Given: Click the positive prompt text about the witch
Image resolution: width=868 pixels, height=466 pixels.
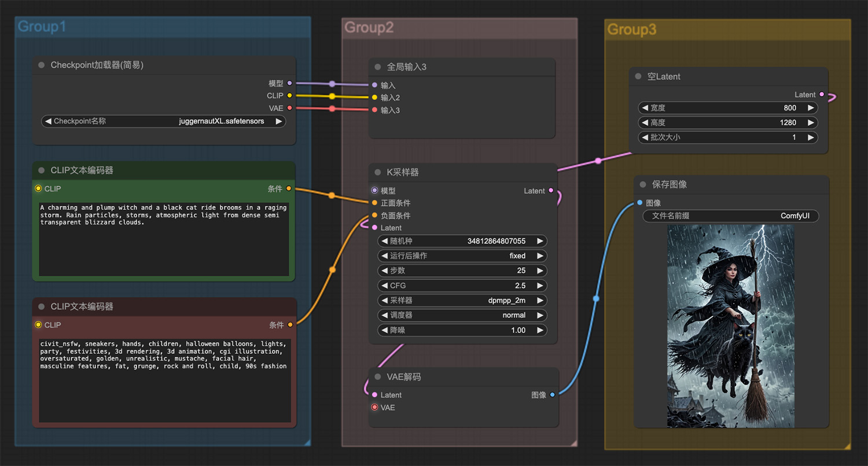Looking at the screenshot, I should click(164, 214).
